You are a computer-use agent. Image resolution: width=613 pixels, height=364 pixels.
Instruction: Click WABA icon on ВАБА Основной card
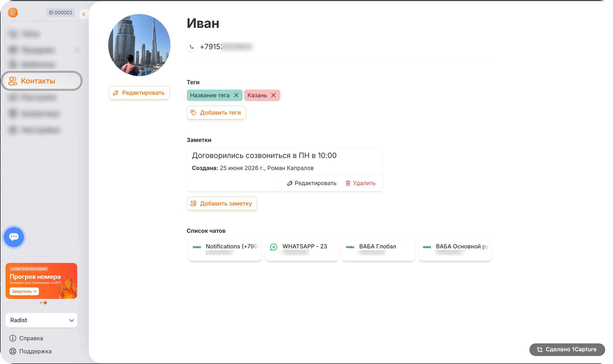427,247
